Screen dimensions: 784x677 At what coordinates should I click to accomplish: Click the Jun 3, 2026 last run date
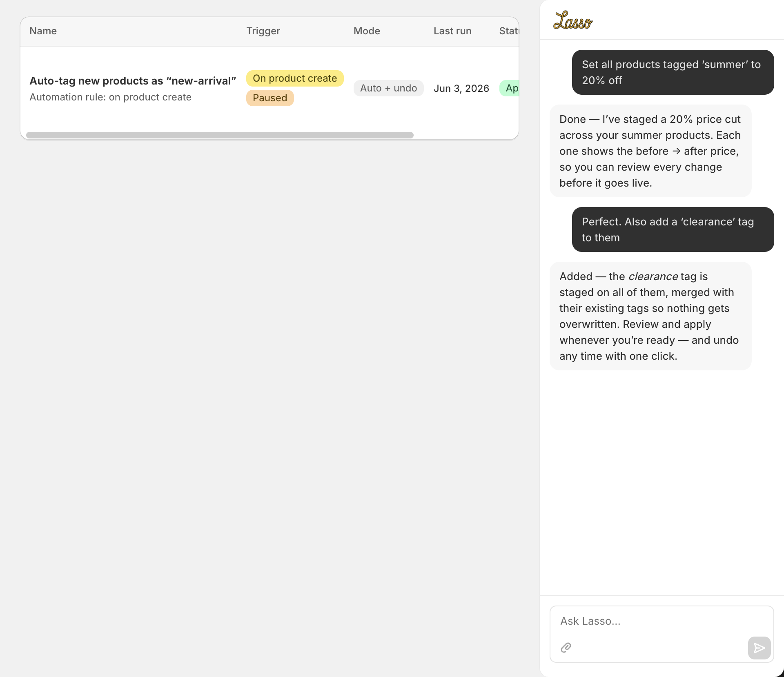point(461,89)
